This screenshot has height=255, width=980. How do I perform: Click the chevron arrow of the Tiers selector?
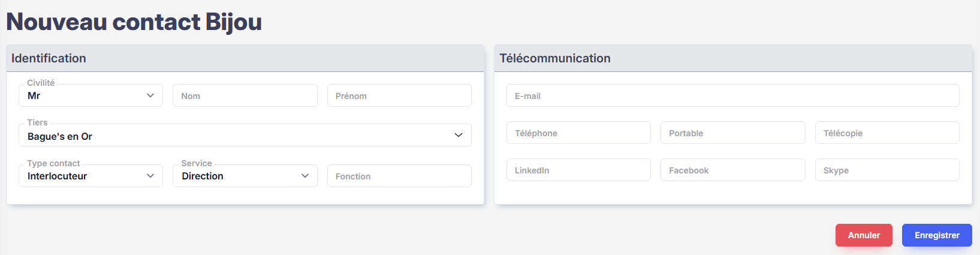pos(459,135)
